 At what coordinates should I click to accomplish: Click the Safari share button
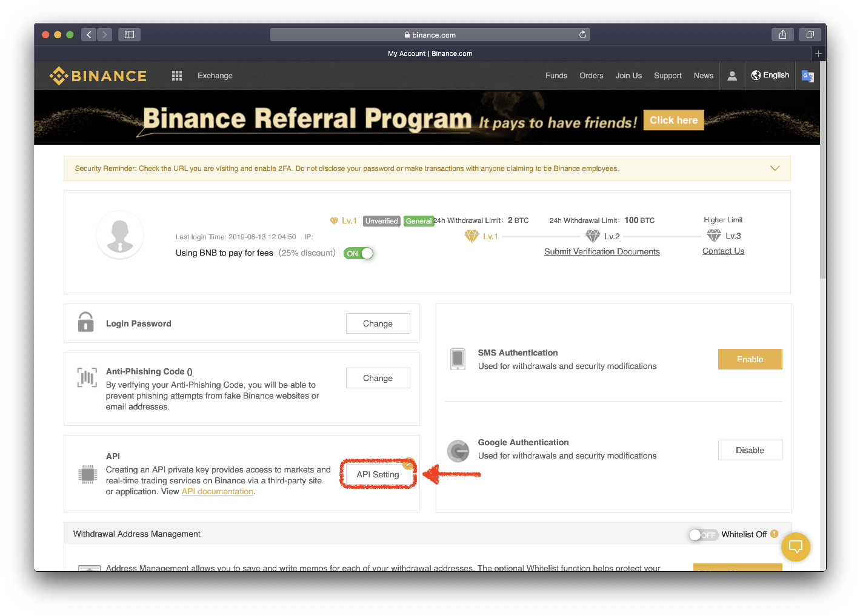(782, 35)
